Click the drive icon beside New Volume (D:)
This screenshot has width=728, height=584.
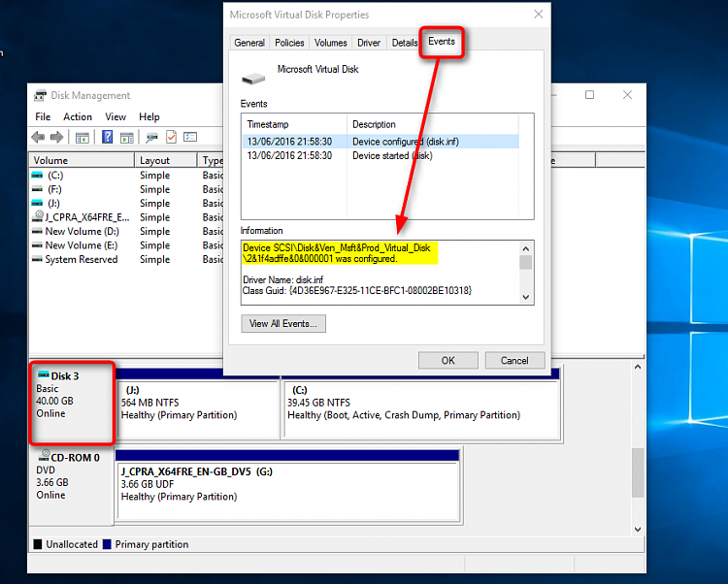coord(37,231)
